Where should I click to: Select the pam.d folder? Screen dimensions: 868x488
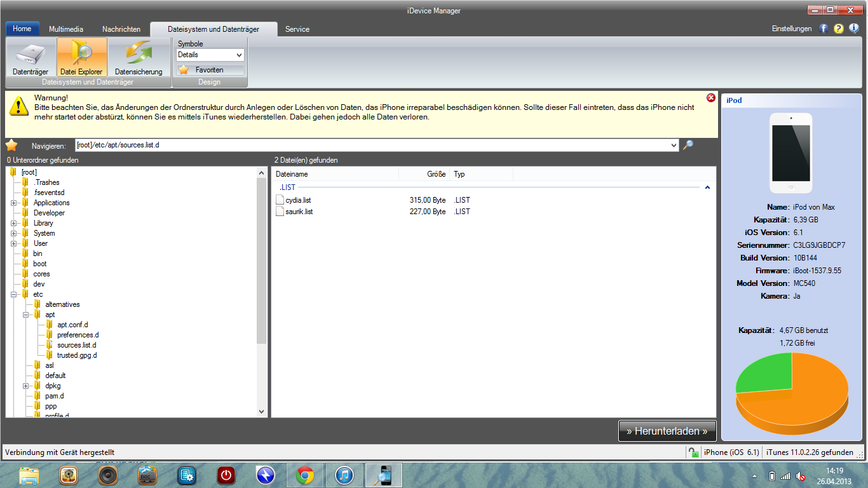[x=54, y=396]
